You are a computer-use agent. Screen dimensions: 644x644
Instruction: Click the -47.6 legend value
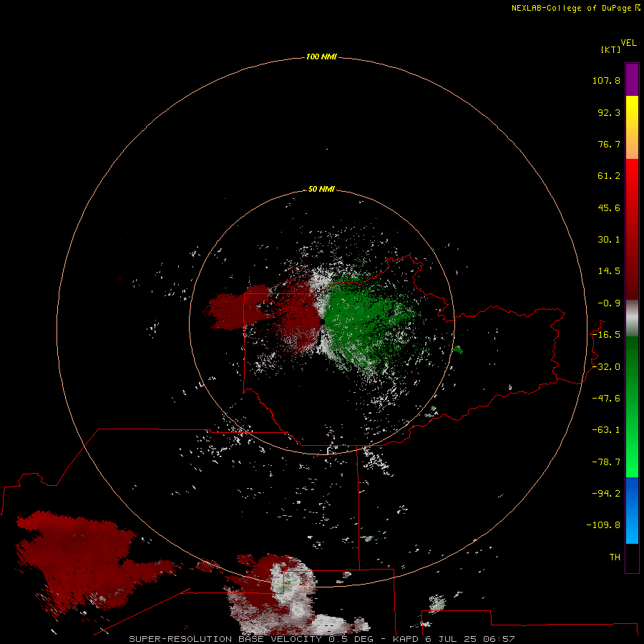point(606,399)
